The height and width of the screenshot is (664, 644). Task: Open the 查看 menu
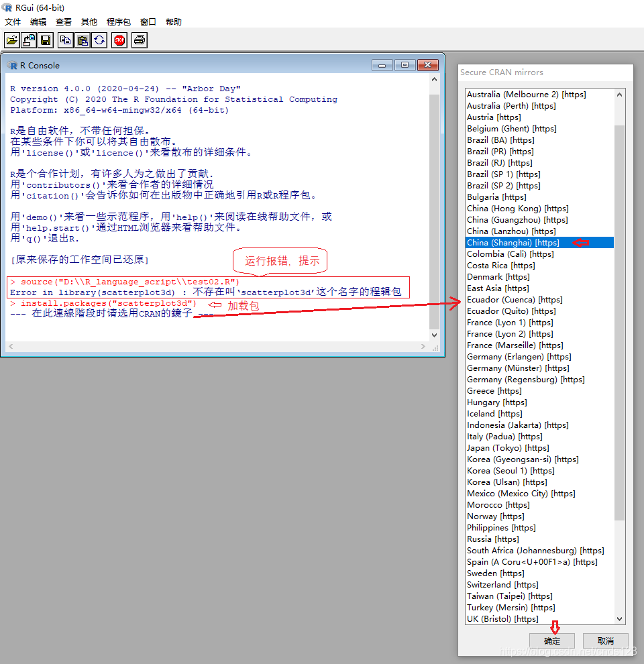tap(64, 21)
